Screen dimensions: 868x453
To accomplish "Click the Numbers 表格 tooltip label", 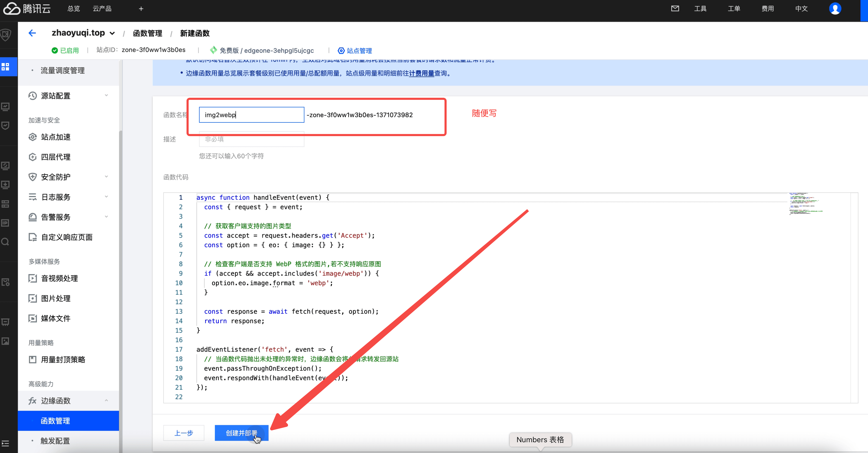I will (x=540, y=440).
